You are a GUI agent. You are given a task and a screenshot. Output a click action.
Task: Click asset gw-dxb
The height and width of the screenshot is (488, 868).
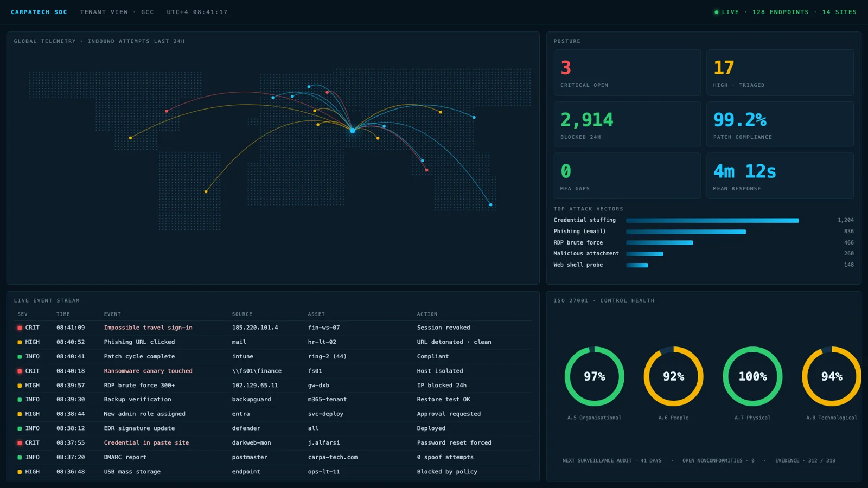tap(318, 386)
